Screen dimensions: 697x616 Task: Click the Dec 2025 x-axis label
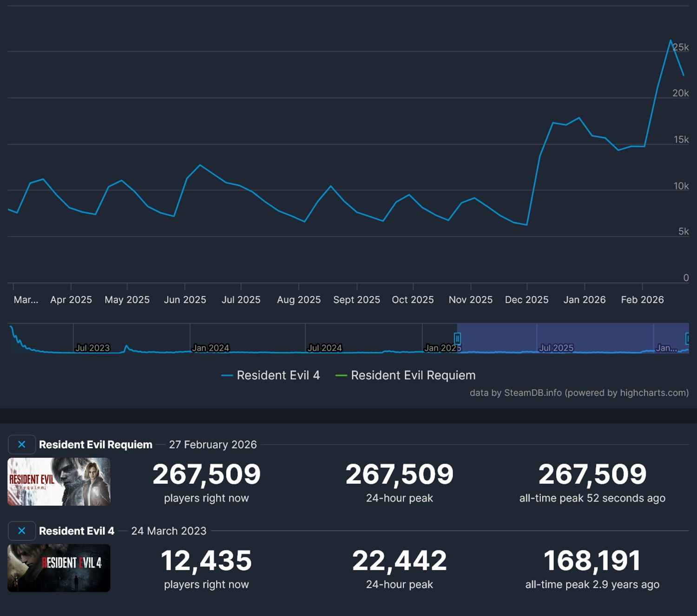[x=526, y=300]
